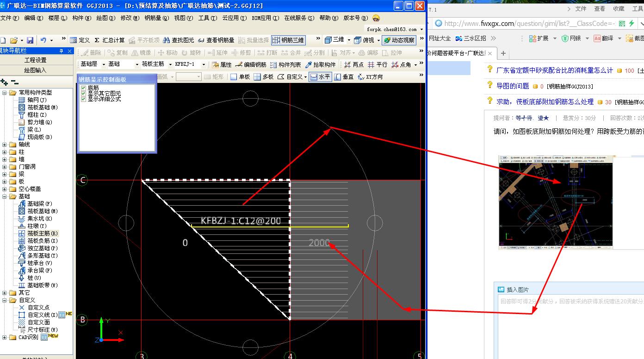The image size is (644, 359).
Task: Select 多板 multi slab mode
Action: 264,77
